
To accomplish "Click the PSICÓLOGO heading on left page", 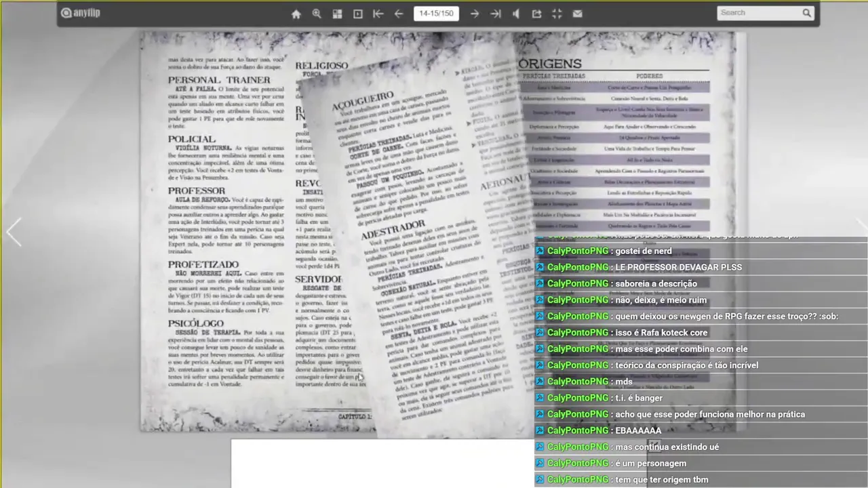I will click(196, 323).
